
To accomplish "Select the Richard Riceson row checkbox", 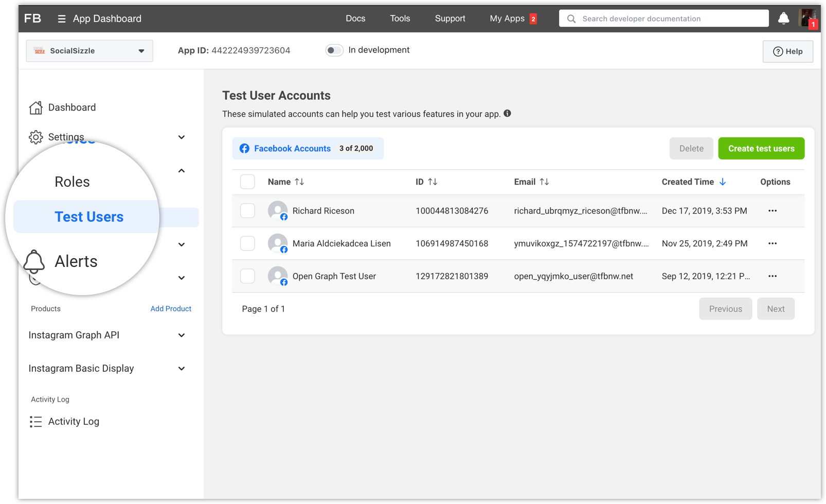I will [x=247, y=211].
